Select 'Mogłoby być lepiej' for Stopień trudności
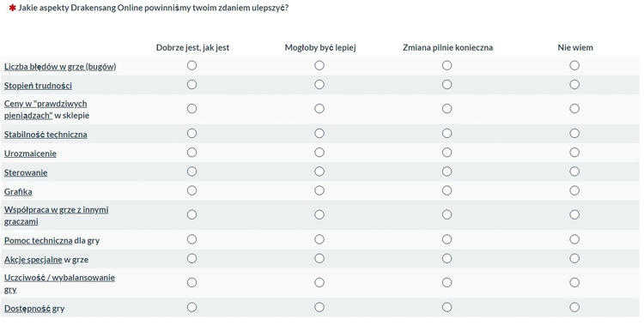 click(x=319, y=85)
